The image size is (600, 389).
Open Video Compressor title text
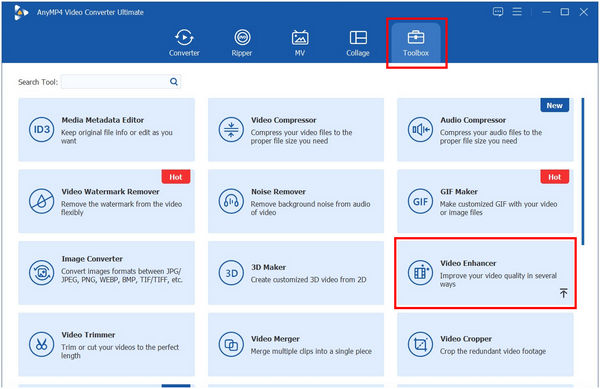coord(284,120)
